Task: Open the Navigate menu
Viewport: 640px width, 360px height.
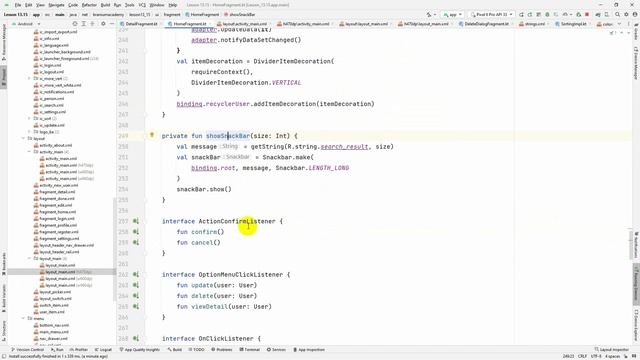Action: tap(56, 5)
